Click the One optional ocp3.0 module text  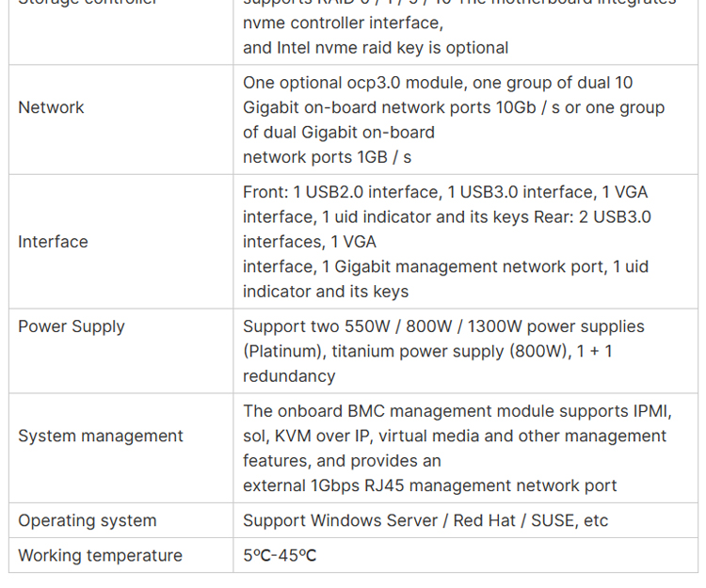(354, 83)
